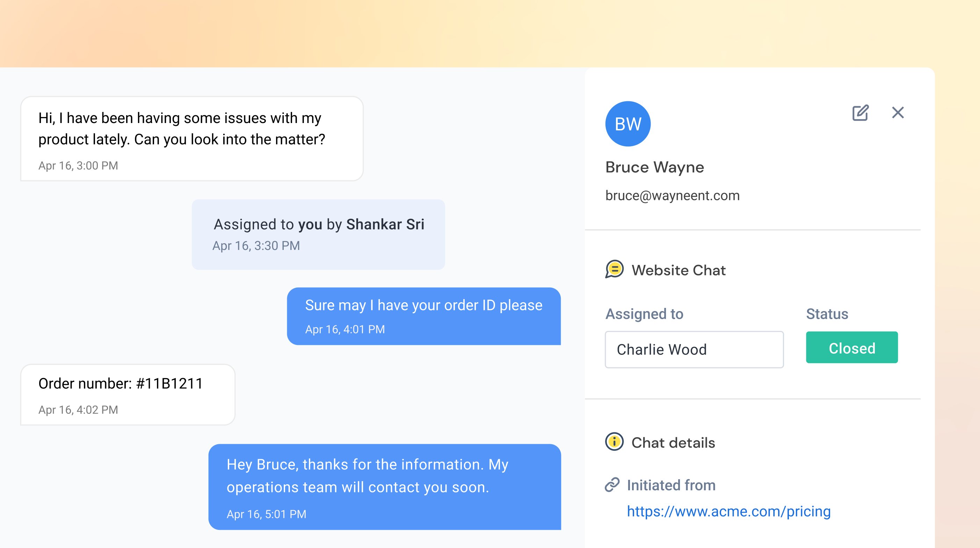
Task: Open the Charlie Wood assignee field
Action: click(694, 349)
